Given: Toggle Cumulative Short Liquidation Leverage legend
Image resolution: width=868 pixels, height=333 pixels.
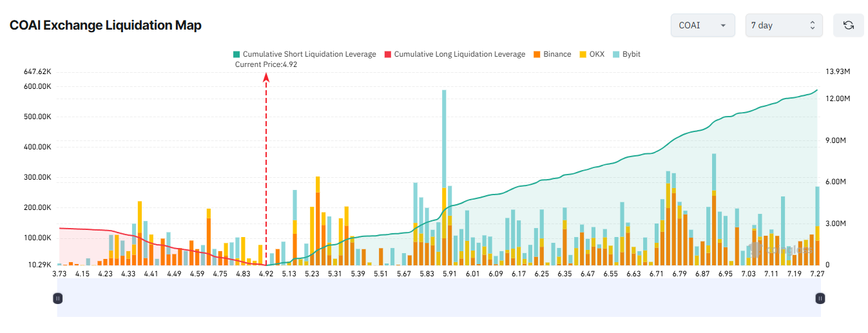Looking at the screenshot, I should pyautogui.click(x=309, y=54).
